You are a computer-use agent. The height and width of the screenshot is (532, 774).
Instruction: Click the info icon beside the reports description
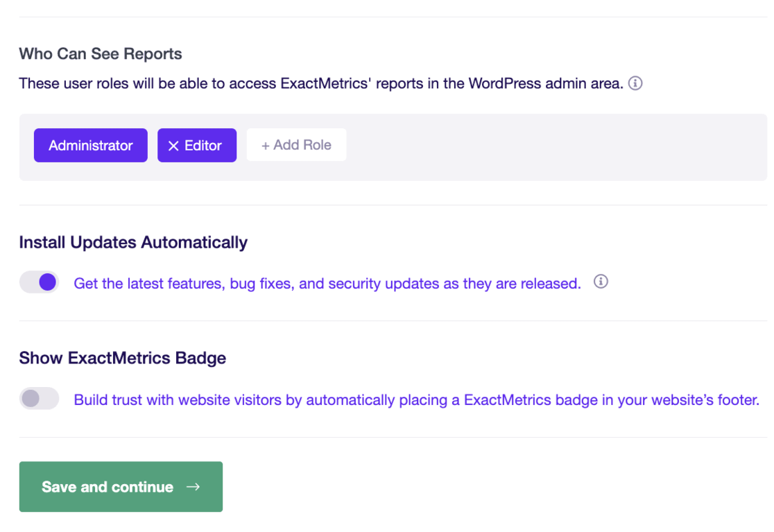(x=635, y=83)
